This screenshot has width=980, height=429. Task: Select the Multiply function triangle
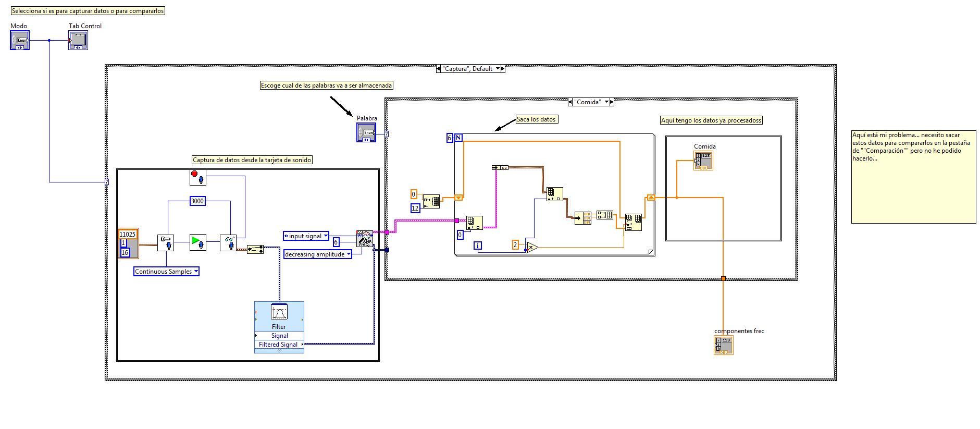tap(532, 247)
